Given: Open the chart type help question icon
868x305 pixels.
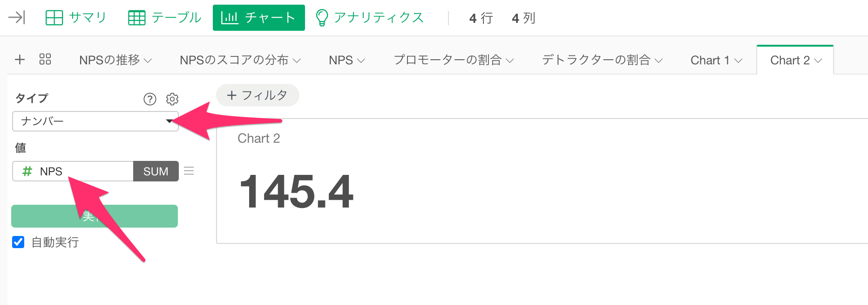Looking at the screenshot, I should pyautogui.click(x=150, y=99).
